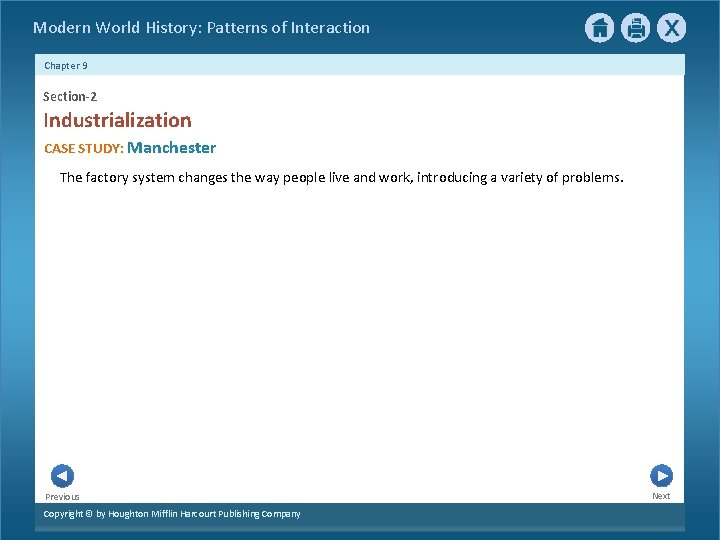The image size is (720, 540).
Task: Click the 'Next' label text
Action: coord(661,496)
